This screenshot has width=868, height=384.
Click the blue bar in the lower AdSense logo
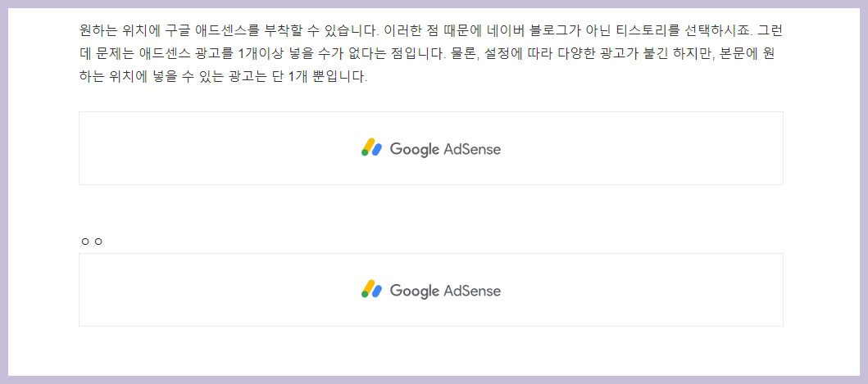tap(377, 291)
